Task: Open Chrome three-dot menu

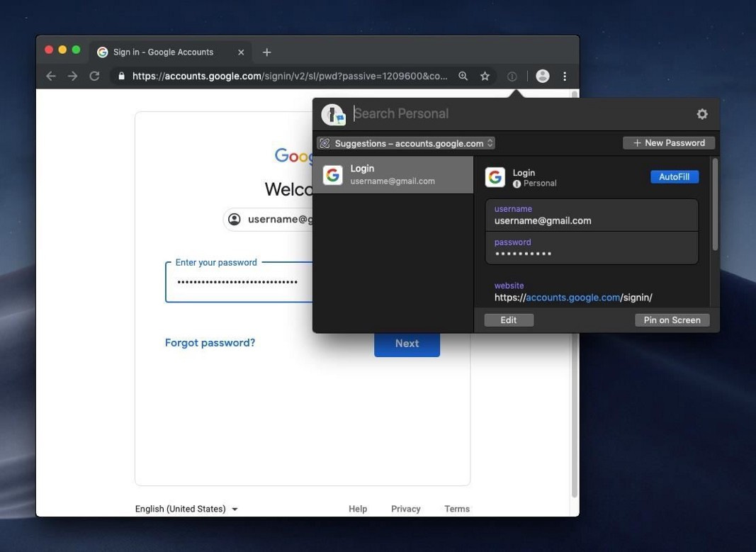Action: pos(565,76)
